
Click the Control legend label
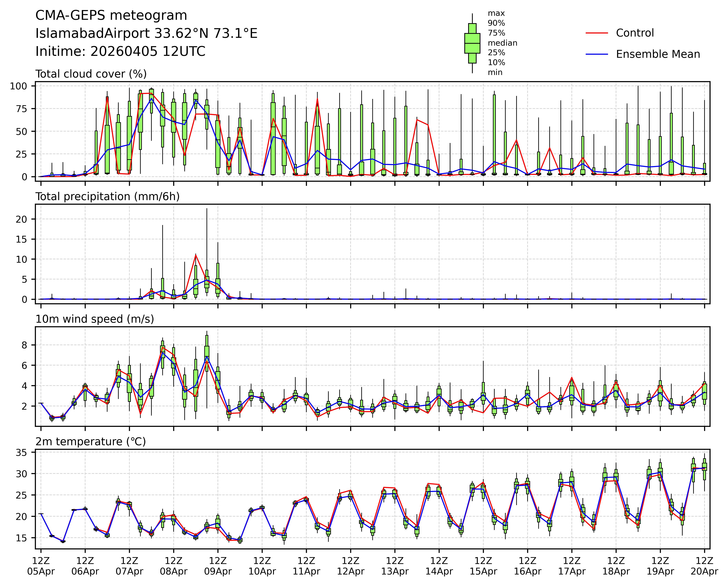(635, 33)
